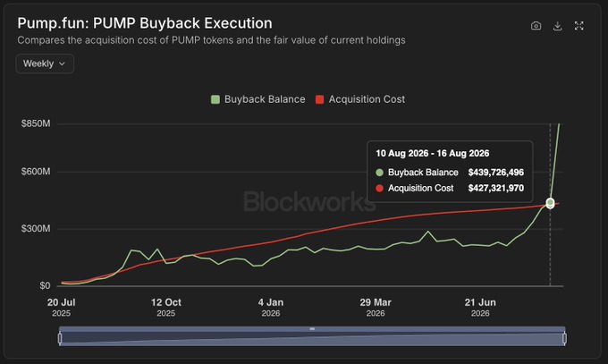This screenshot has height=364, width=608.
Task: Click the '21 Jun 2026' axis label
Action: click(x=480, y=308)
